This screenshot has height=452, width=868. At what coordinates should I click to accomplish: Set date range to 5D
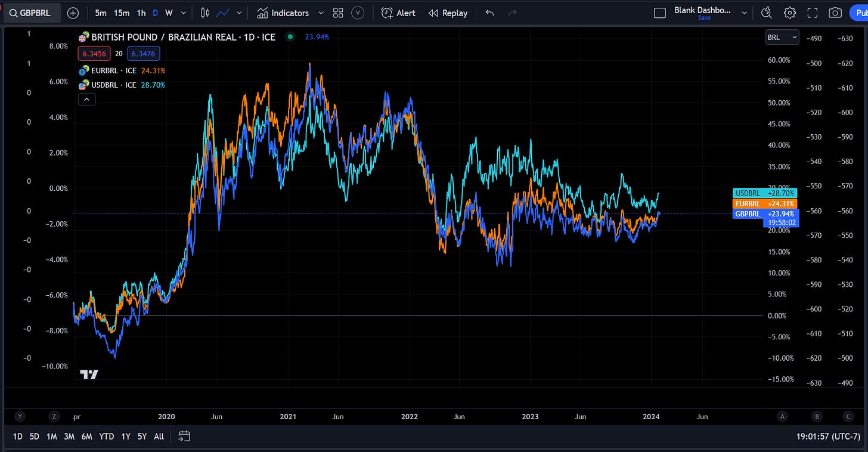[x=35, y=436]
